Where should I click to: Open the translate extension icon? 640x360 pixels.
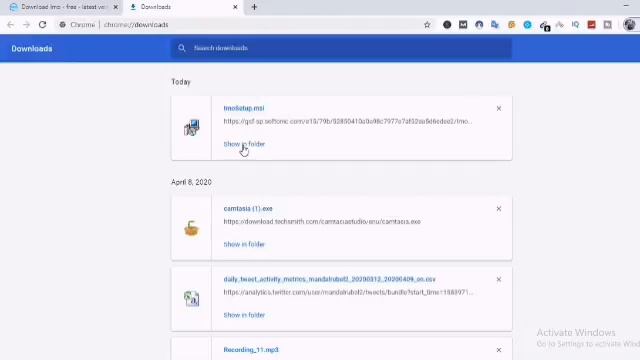click(x=495, y=25)
